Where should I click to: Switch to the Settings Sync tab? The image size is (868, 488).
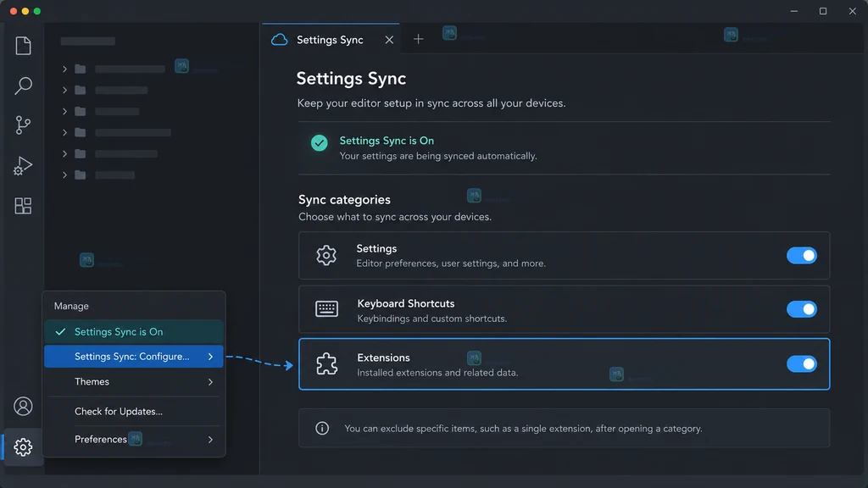pyautogui.click(x=331, y=39)
